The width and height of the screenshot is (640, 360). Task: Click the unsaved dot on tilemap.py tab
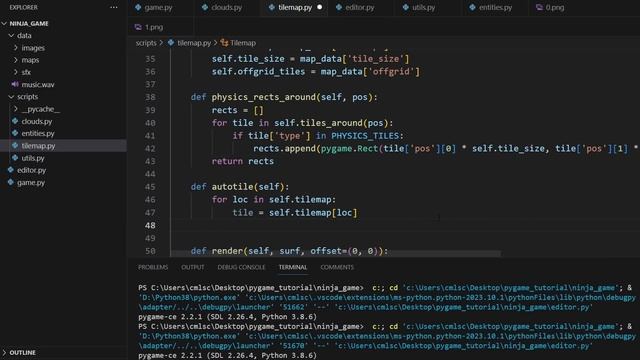coord(320,7)
